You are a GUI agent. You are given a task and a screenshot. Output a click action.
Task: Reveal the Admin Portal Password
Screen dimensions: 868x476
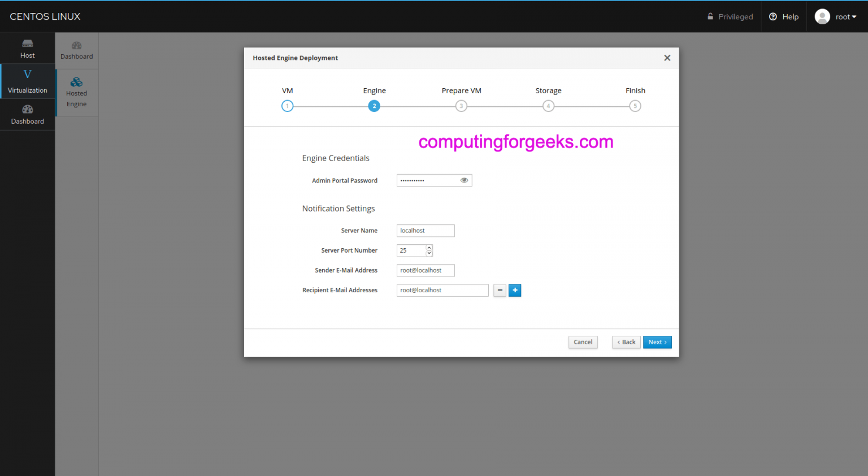(x=464, y=180)
